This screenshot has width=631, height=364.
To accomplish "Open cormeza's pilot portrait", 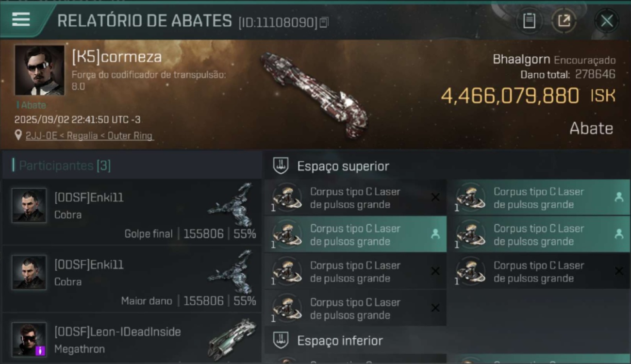I will pos(39,70).
